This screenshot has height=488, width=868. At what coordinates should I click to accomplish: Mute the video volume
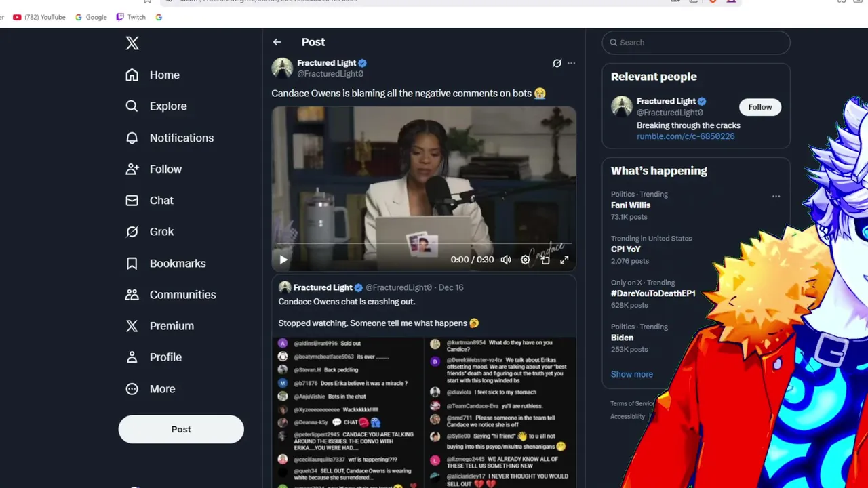pyautogui.click(x=506, y=260)
